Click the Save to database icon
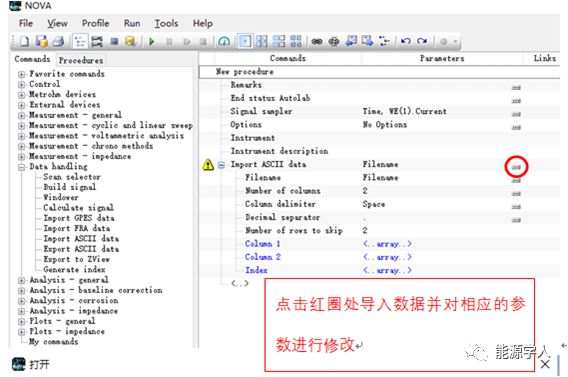This screenshot has height=377, width=568. 41,41
